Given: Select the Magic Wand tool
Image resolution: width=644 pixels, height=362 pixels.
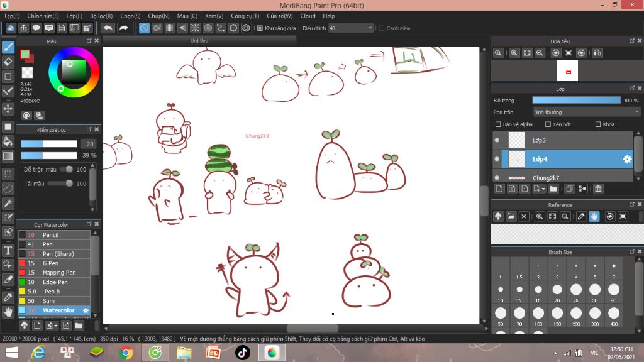Looking at the screenshot, I should [8, 203].
